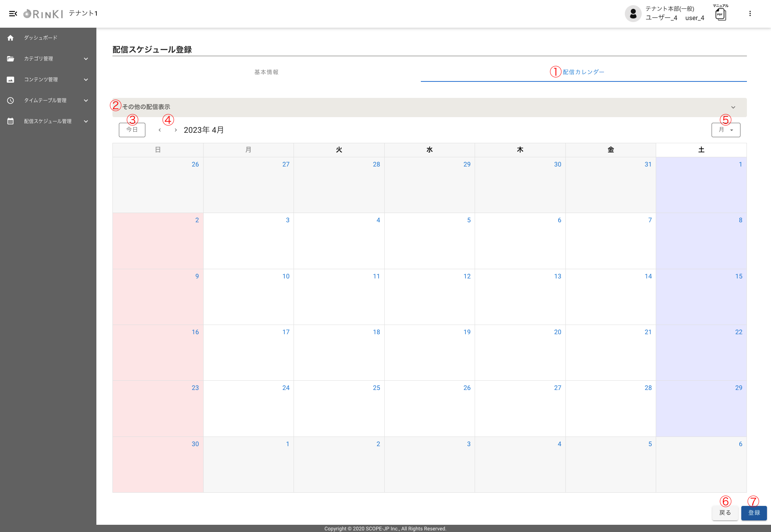Expand the その他の配信表示 panel

(x=733, y=108)
